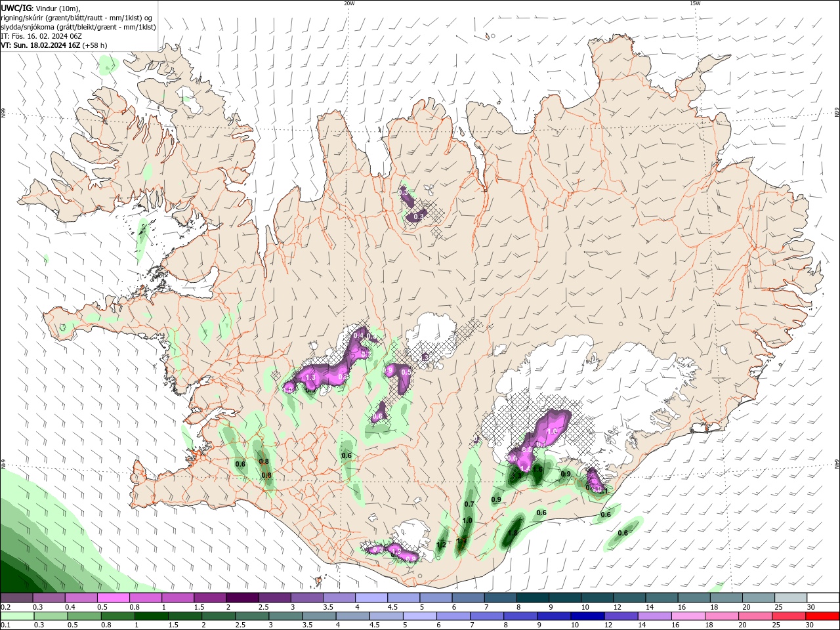Pick the dark teal swatch at 8 in upper legend row
Viewport: 840px width, 630px height.
point(532,598)
